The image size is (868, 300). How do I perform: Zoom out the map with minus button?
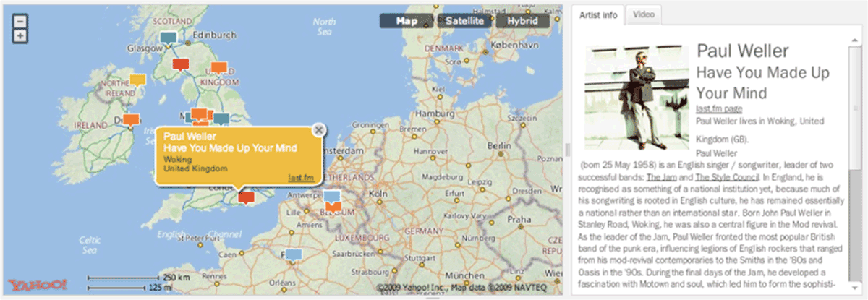point(20,22)
